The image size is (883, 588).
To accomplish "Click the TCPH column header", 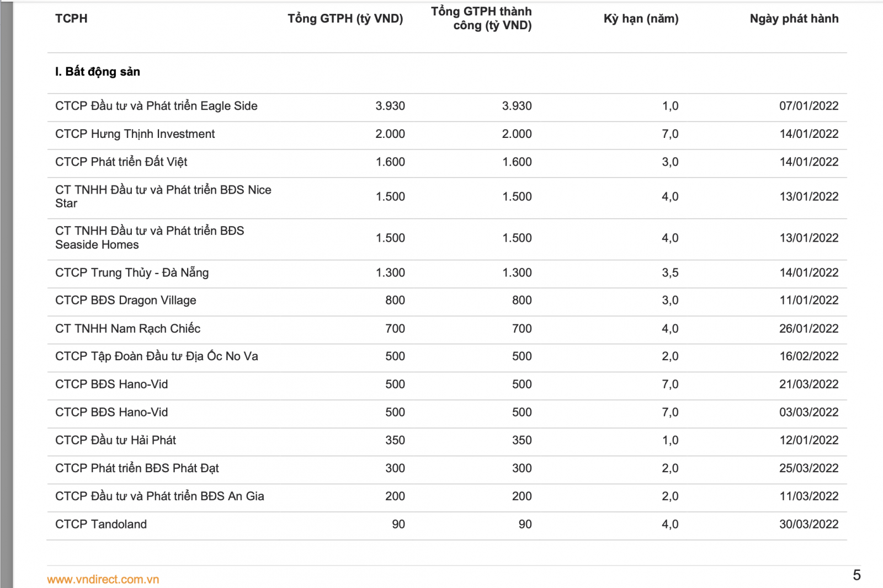I will coord(71,18).
